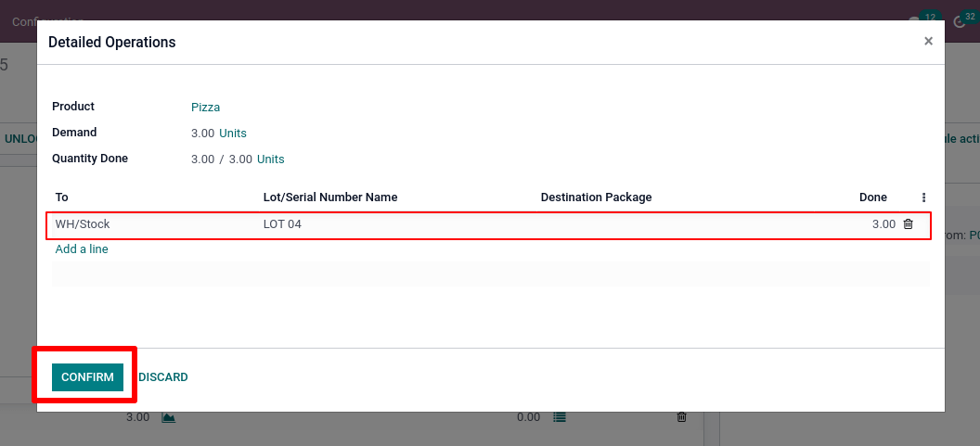Click the Add a line link
980x446 pixels.
click(82, 249)
